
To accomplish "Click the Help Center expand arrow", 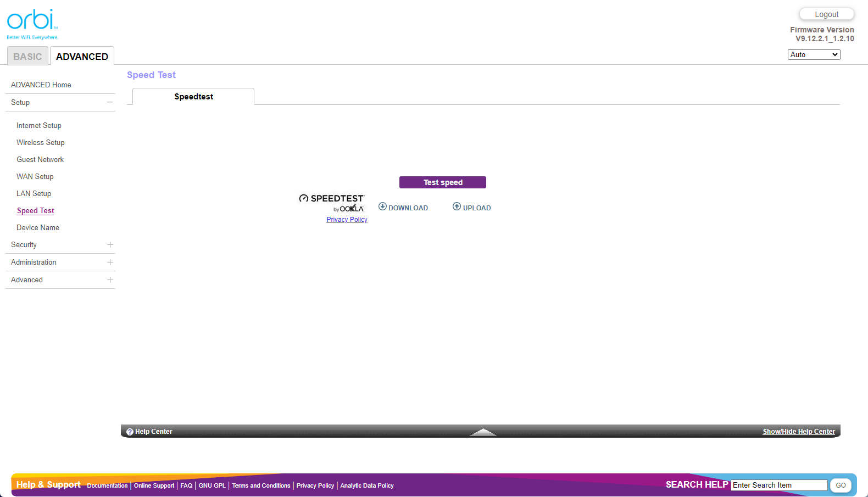I will [483, 432].
